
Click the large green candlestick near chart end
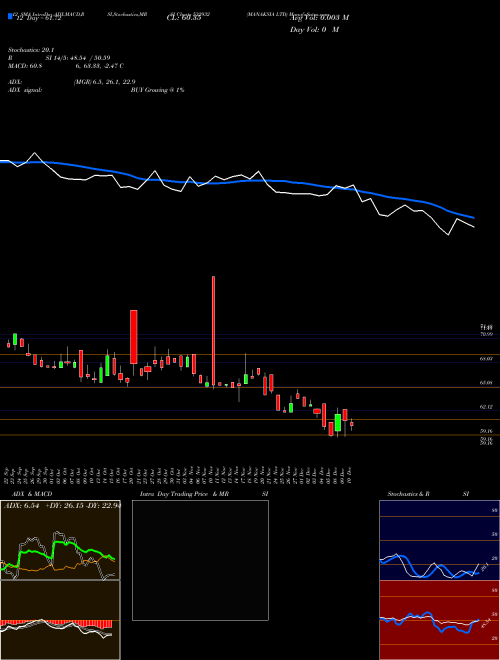coord(338,423)
